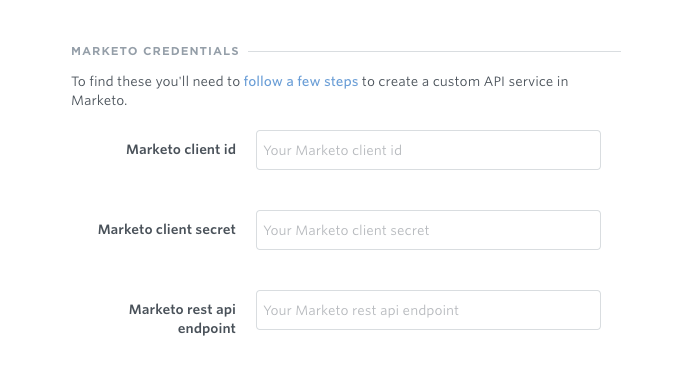Viewport: 685px width, 370px height.
Task: Click placeholder 'Your Marketo client id'
Action: [332, 150]
